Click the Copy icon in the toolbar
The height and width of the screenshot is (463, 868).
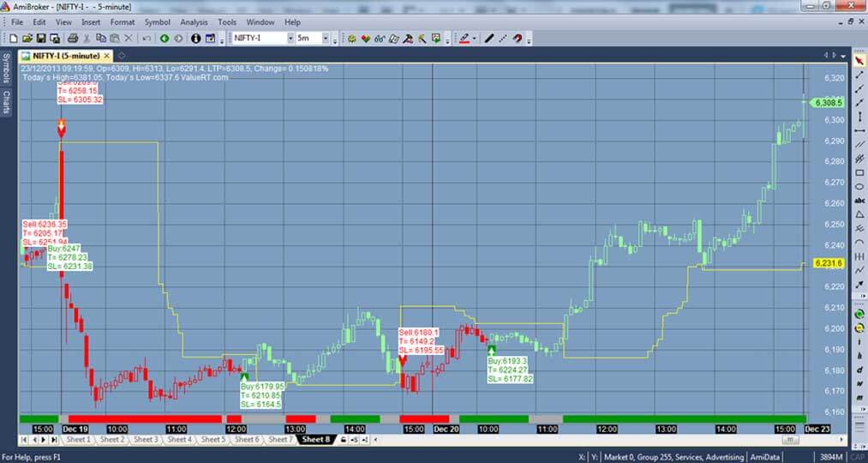[x=101, y=39]
